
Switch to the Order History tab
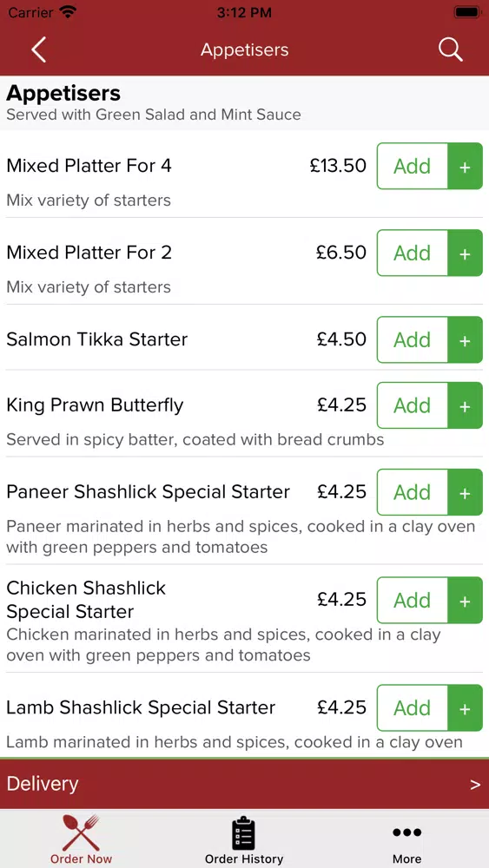(x=244, y=838)
